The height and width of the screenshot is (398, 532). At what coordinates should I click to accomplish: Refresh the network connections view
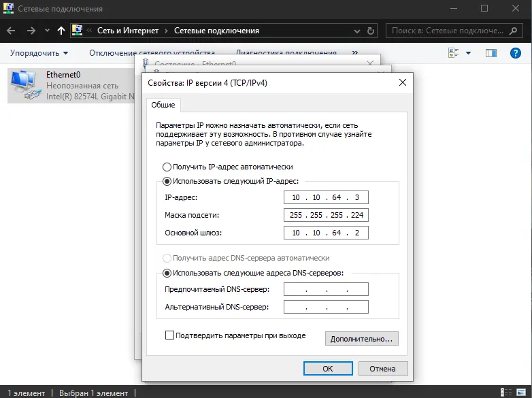tap(371, 31)
